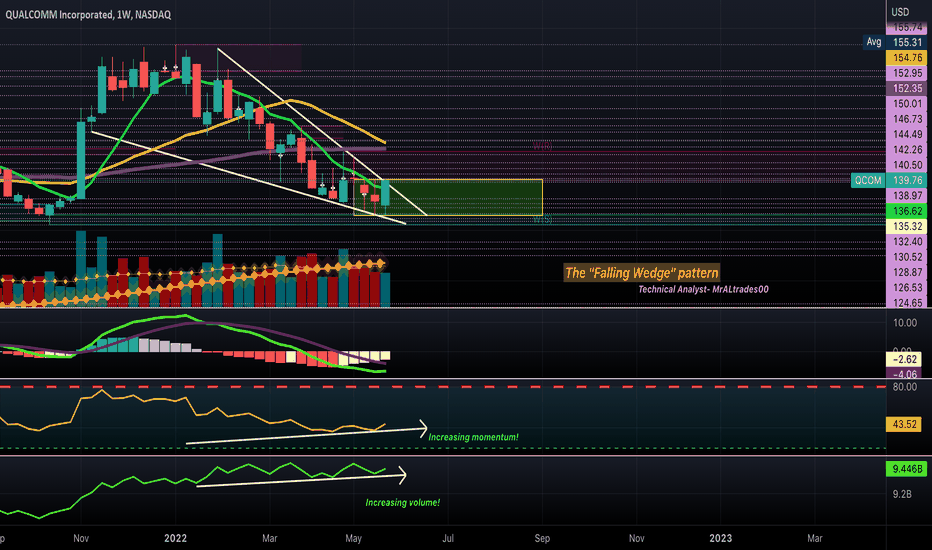Select the 80.00 RSI scale value
This screenshot has width=932, height=550.
pos(905,387)
